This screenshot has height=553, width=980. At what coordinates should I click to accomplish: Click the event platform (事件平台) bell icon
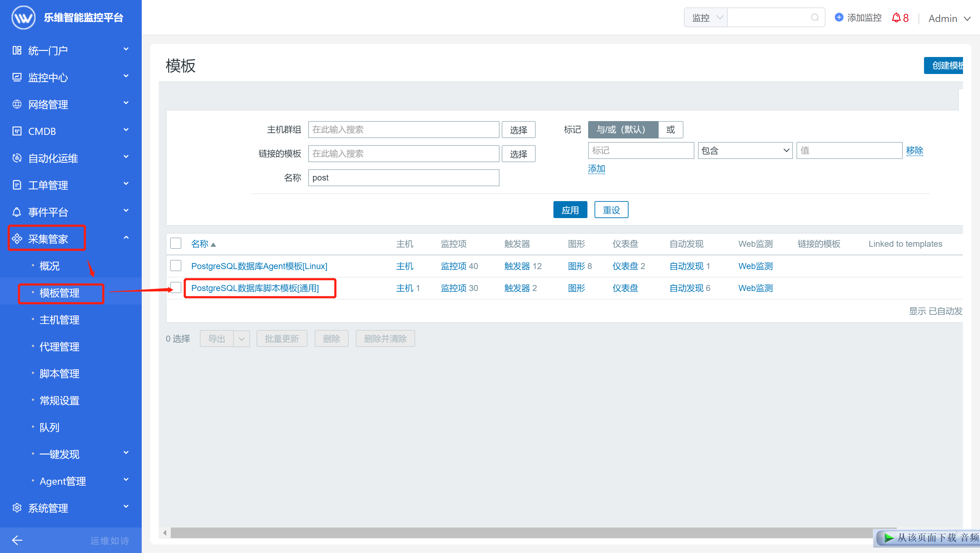pyautogui.click(x=17, y=212)
